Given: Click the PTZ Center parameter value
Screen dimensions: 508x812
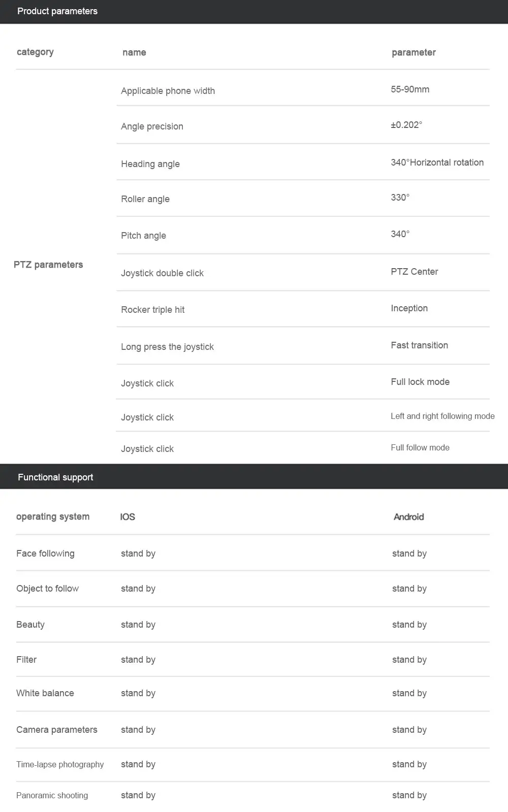Looking at the screenshot, I should coord(414,272).
